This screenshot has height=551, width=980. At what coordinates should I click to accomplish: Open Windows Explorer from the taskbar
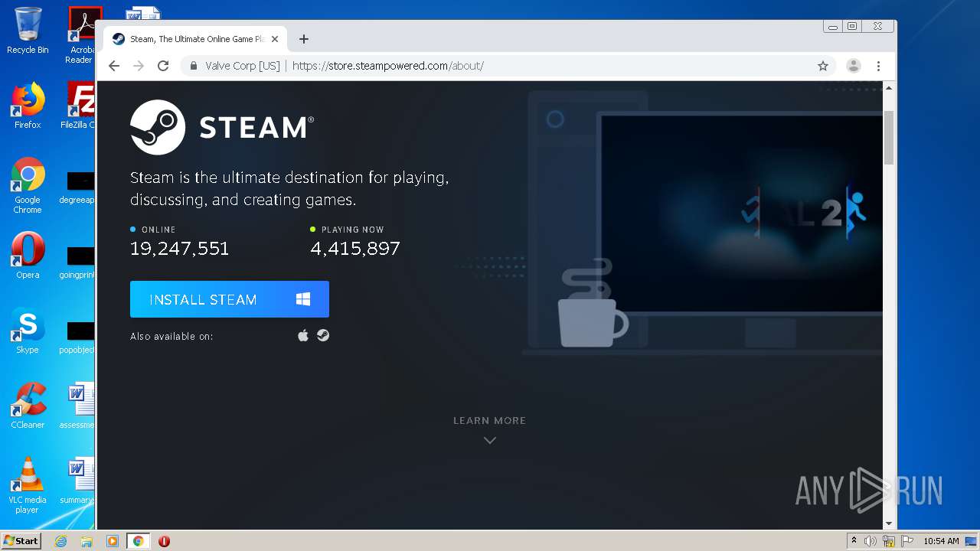tap(87, 541)
